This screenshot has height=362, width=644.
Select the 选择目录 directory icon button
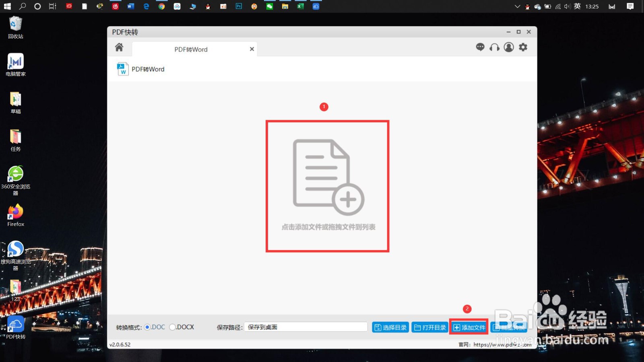click(389, 327)
